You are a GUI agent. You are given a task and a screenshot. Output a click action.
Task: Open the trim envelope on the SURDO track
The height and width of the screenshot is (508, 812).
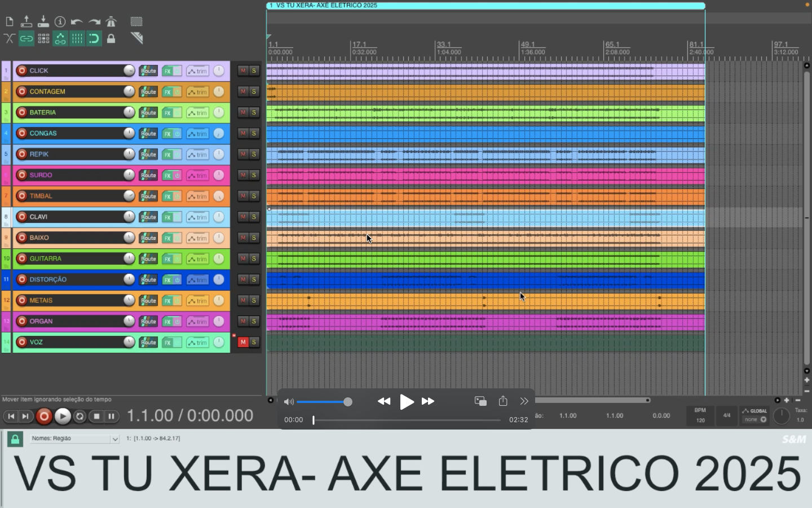tap(197, 176)
